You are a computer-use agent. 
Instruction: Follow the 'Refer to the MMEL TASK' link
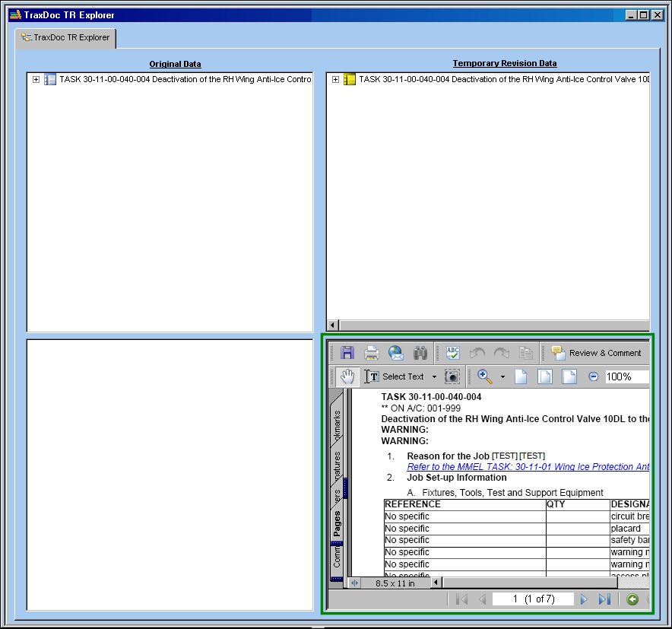[x=528, y=466]
